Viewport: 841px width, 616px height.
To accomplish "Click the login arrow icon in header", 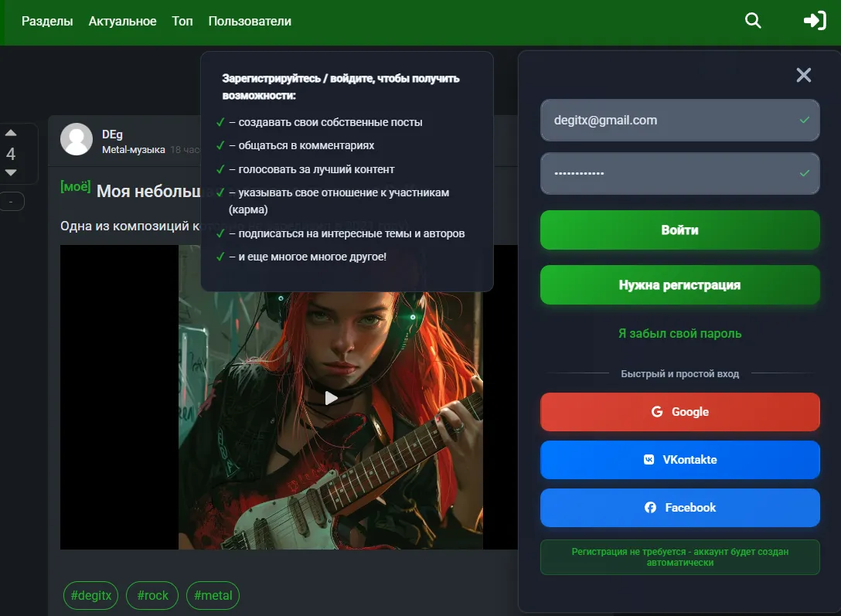I will pyautogui.click(x=814, y=21).
